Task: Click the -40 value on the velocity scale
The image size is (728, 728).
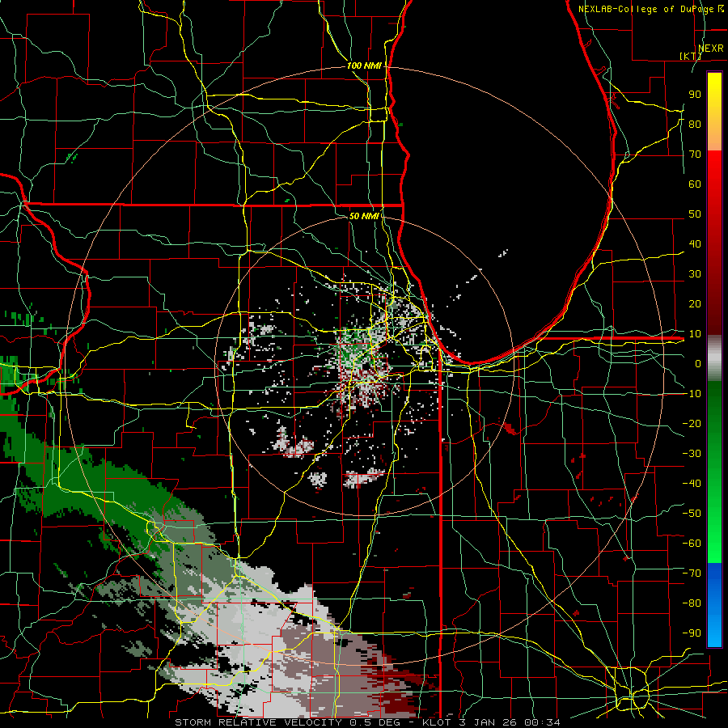Action: (x=692, y=484)
